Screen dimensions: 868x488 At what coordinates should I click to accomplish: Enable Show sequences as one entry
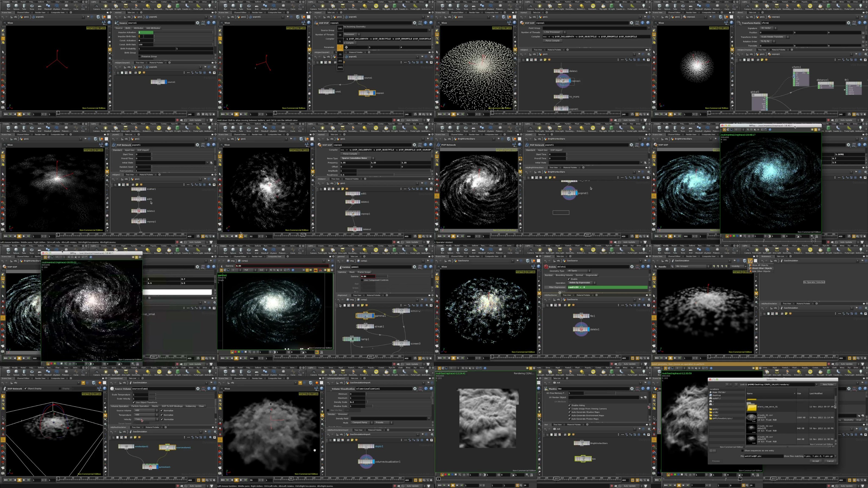[x=743, y=451]
